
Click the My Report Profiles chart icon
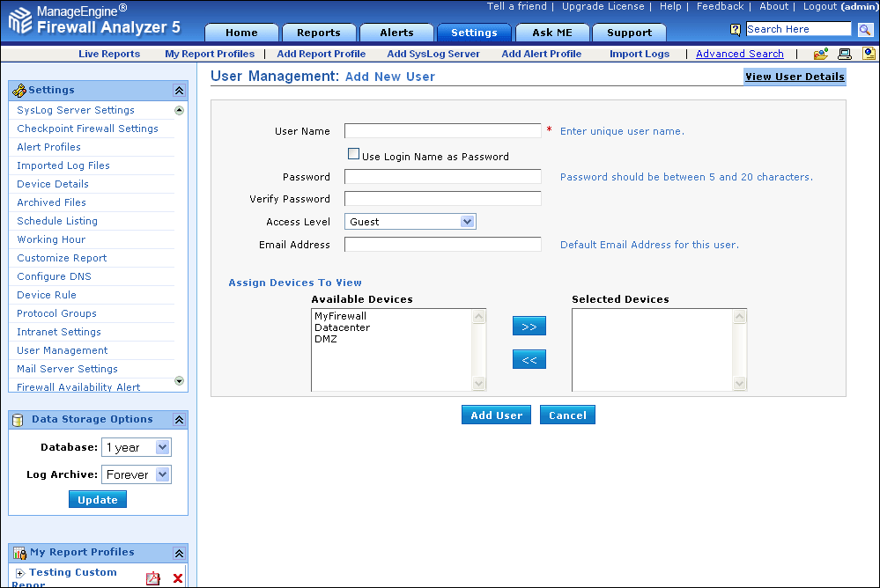[19, 553]
